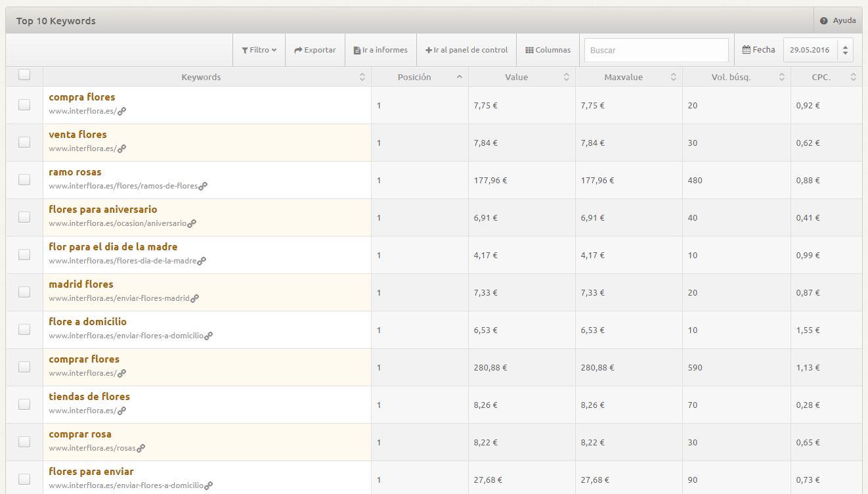Sort by Posición column arrow
Viewport: 868px width, 494px height.
[459, 77]
